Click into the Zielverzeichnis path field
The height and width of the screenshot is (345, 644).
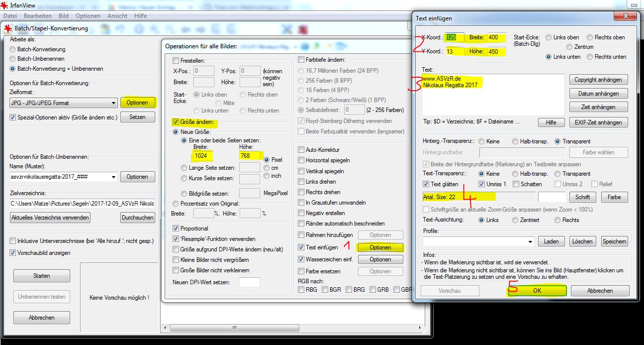[x=82, y=203]
